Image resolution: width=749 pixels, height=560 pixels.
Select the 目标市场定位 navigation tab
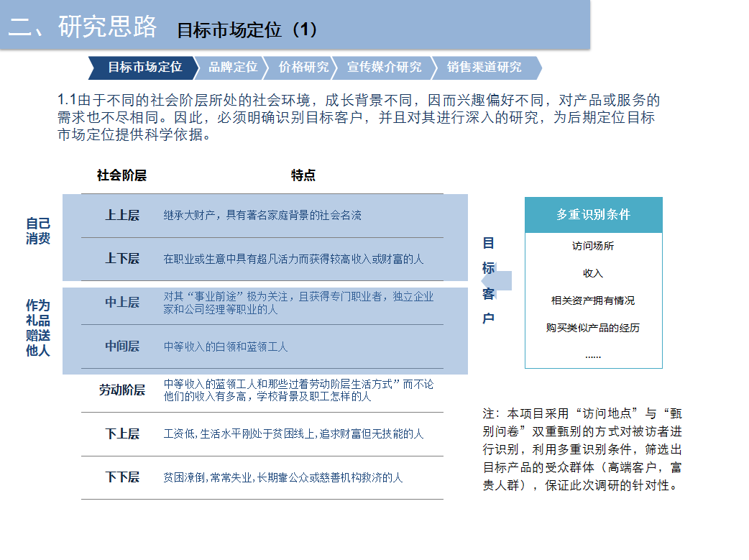[143, 68]
